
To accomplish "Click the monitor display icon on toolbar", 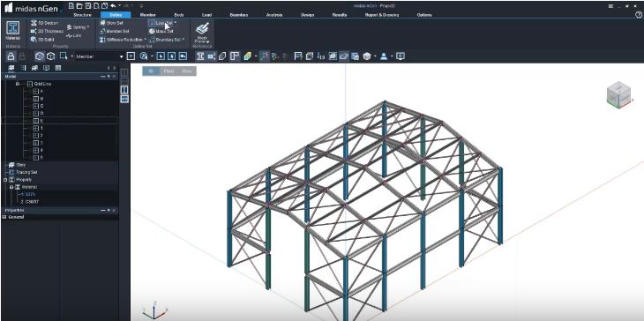I will (401, 56).
